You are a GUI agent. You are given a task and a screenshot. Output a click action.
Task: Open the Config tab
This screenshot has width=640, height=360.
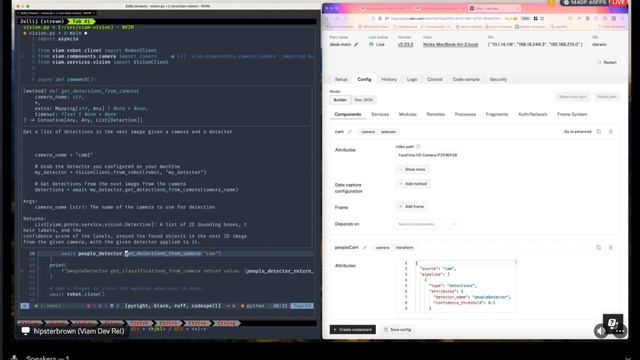tap(364, 79)
